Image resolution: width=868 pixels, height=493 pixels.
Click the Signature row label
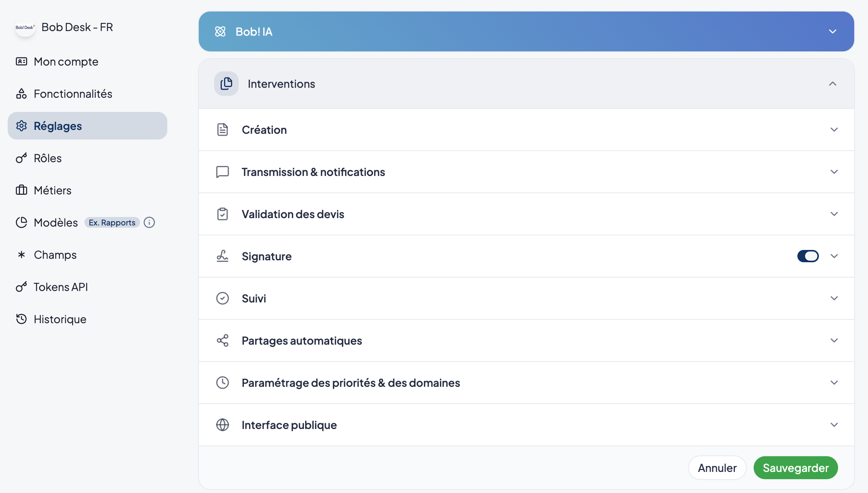(267, 256)
